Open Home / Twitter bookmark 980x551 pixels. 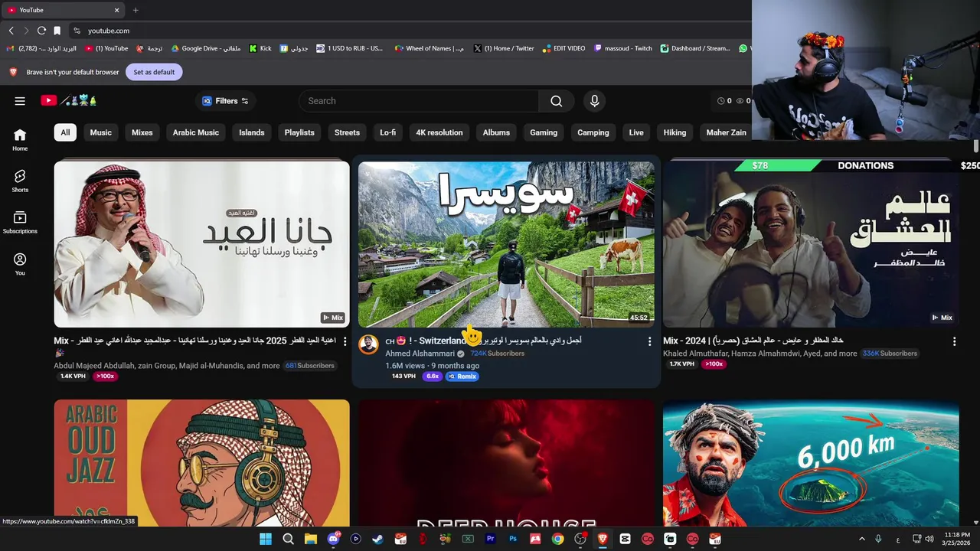pyautogui.click(x=504, y=48)
